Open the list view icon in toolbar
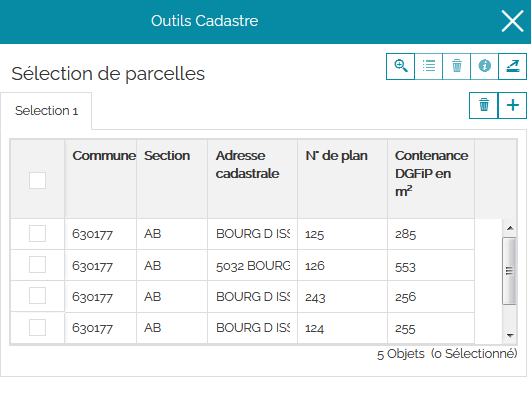Screen dimensions: 531x403 429,66
